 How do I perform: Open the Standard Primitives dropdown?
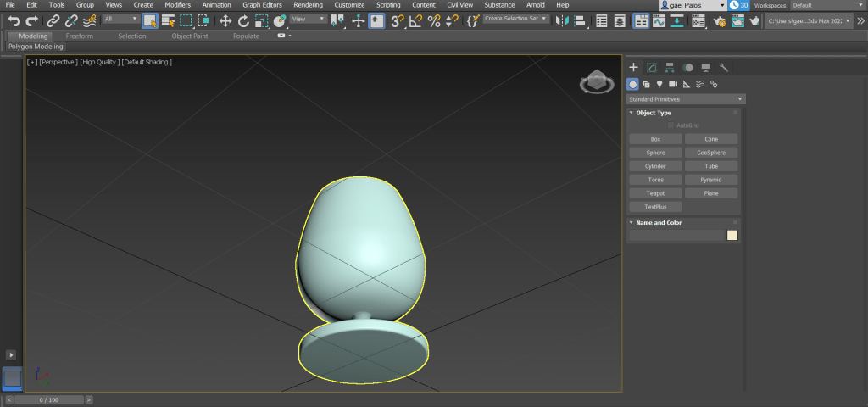click(x=686, y=99)
